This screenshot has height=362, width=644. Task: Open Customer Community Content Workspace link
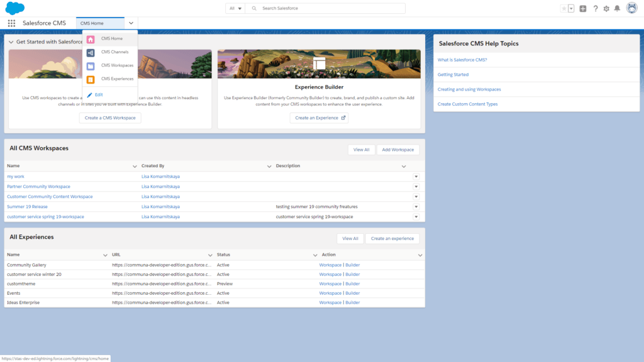(50, 197)
